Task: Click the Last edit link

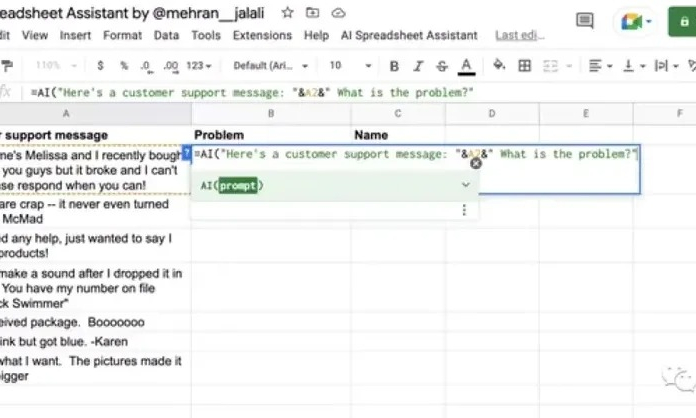Action: [x=520, y=35]
